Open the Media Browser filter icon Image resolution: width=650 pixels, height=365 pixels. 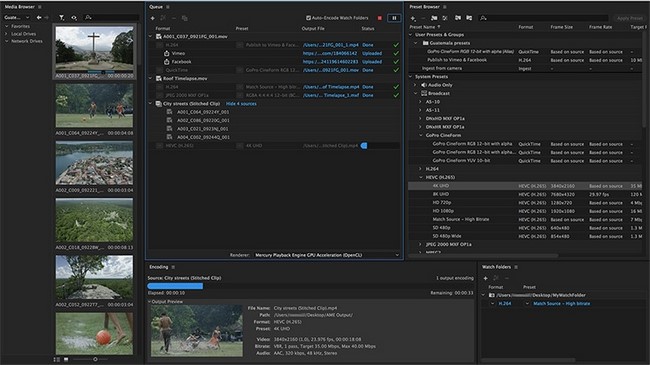point(61,17)
